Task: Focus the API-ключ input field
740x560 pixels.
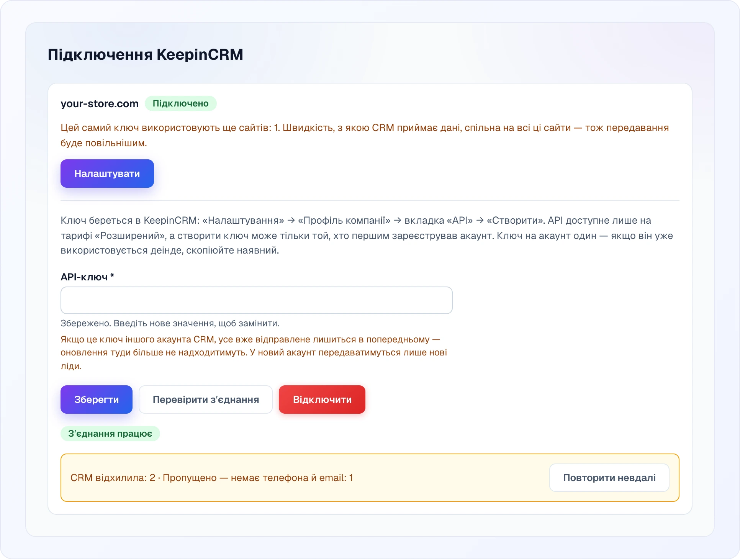Action: [x=257, y=300]
